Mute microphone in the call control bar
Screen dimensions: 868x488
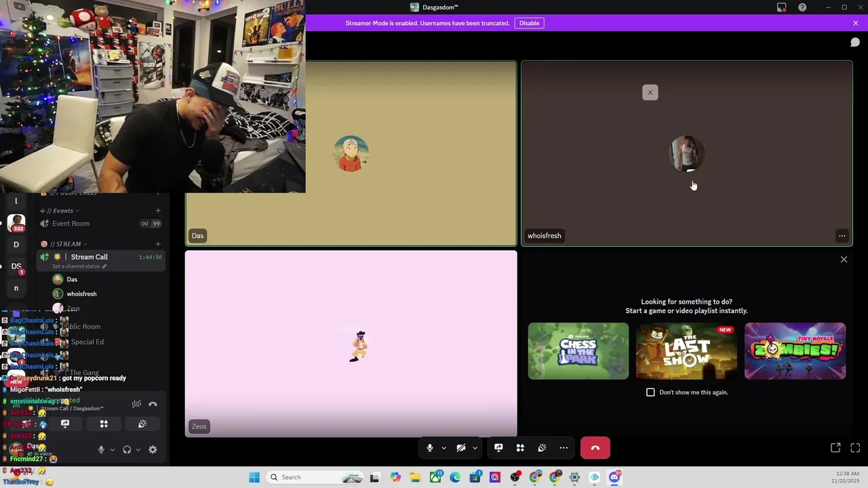point(429,448)
